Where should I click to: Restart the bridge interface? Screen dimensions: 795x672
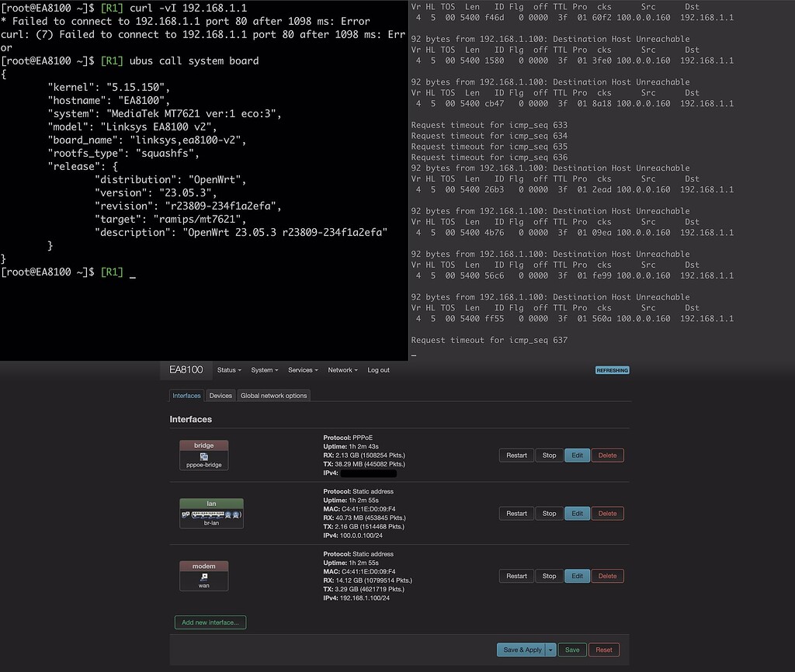point(516,455)
